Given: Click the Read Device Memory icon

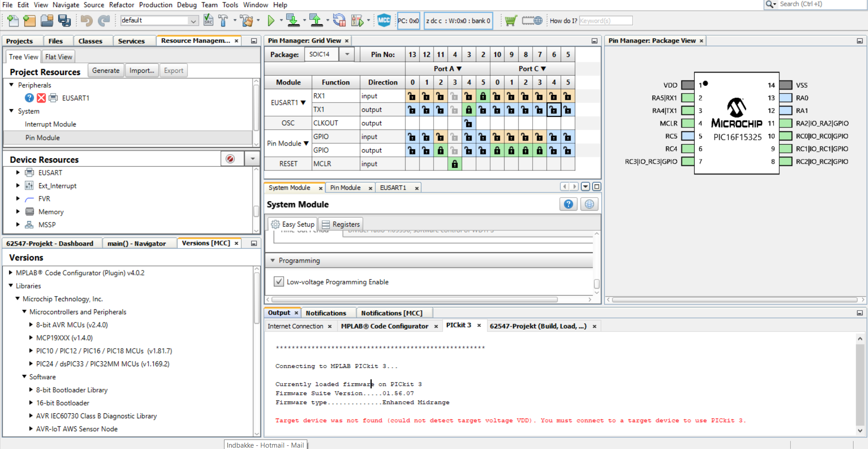Looking at the screenshot, I should tap(316, 20).
